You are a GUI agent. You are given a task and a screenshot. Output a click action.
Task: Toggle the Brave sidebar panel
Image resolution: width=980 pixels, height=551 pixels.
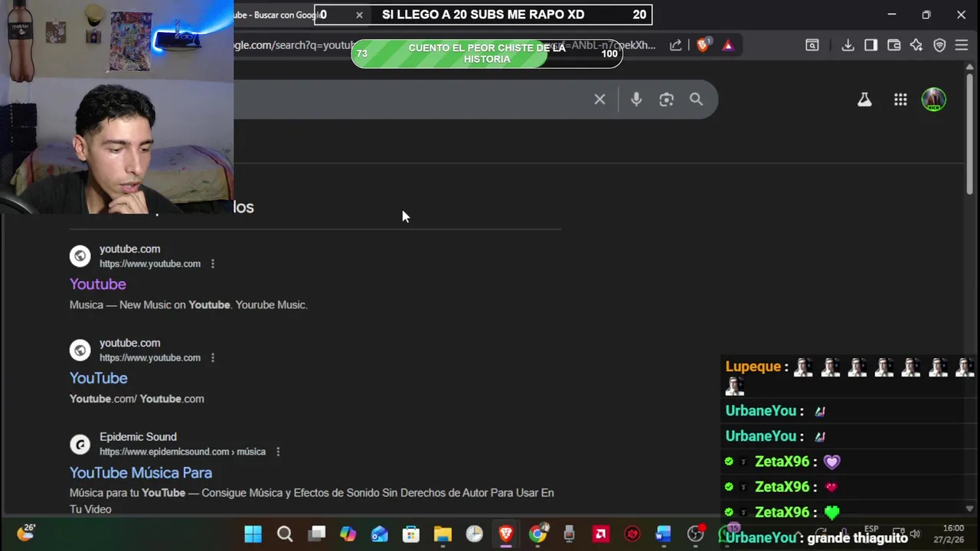(x=871, y=45)
